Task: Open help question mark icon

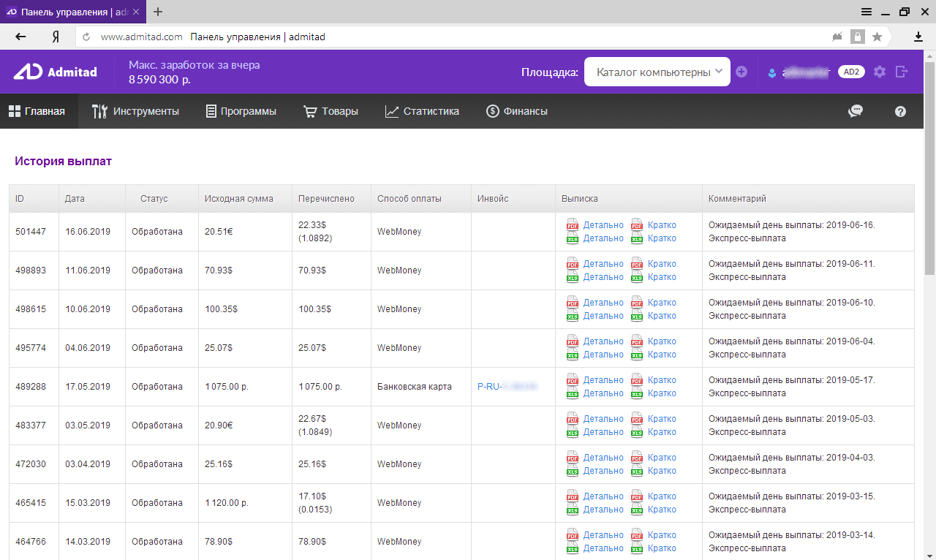Action: point(900,111)
